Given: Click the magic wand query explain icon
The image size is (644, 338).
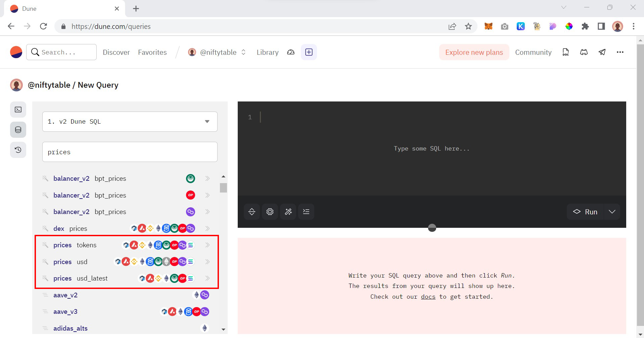Looking at the screenshot, I should (x=288, y=212).
